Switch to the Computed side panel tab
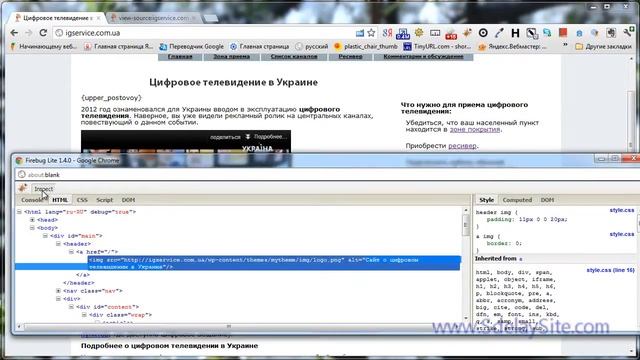The image size is (640, 360). tap(517, 200)
